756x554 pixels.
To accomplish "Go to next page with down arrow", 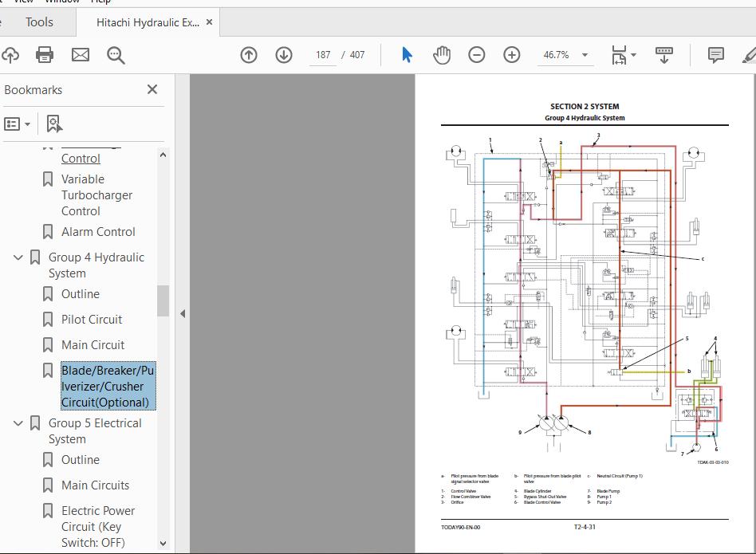I will tap(284, 55).
